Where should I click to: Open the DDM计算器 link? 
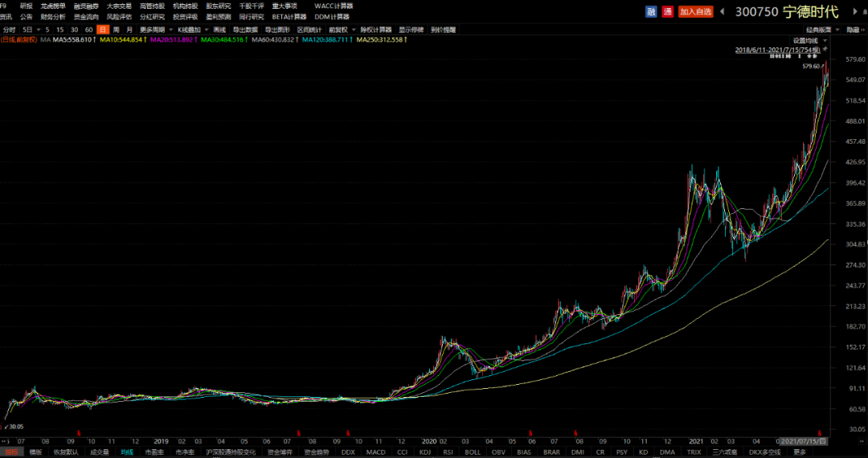(332, 17)
